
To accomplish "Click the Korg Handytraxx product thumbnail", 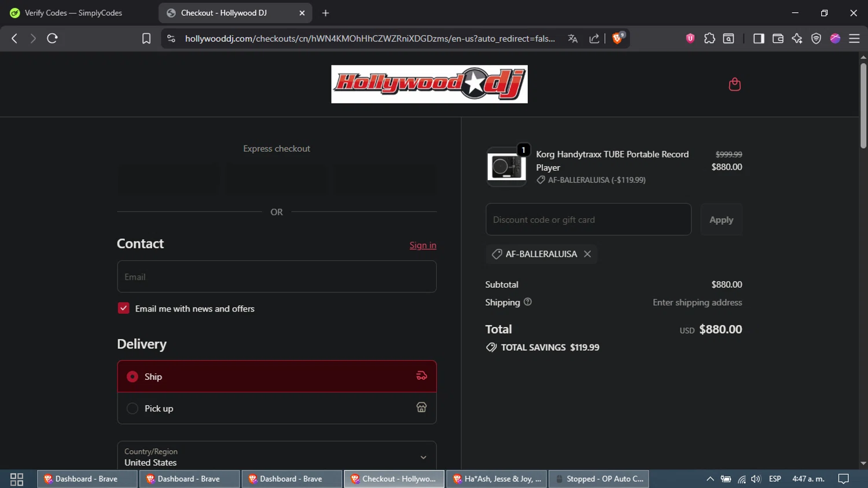I will pos(506,167).
